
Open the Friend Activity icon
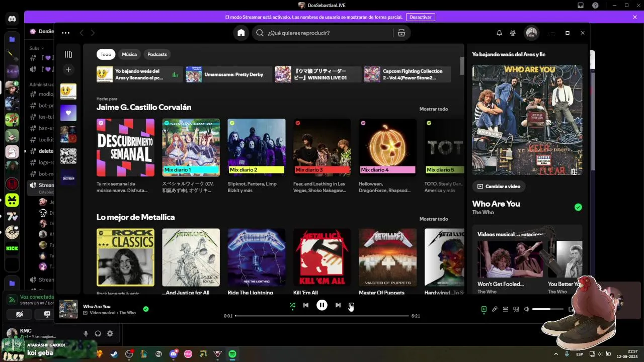513,33
